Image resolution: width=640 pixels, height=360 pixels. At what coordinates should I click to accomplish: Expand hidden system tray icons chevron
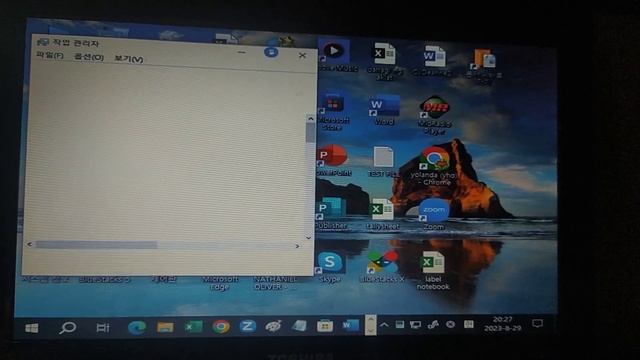click(x=384, y=325)
